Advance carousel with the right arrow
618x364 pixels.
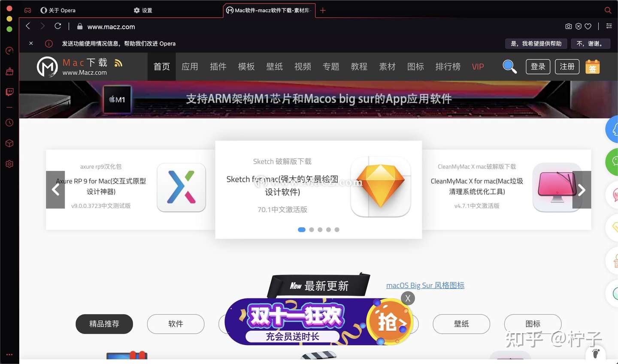582,190
